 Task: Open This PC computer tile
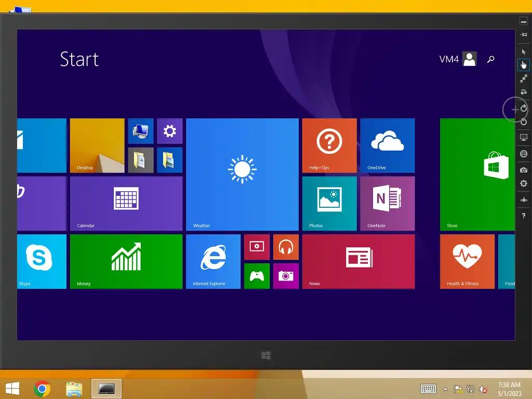[x=141, y=131]
